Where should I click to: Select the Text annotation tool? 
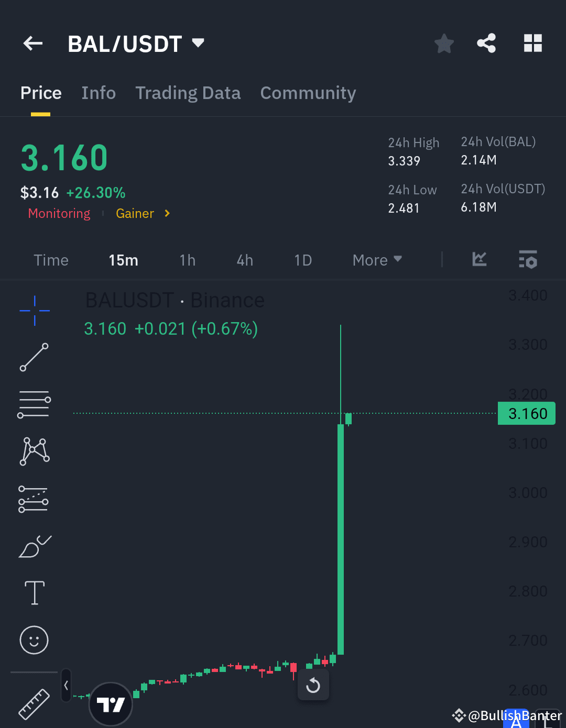[34, 593]
